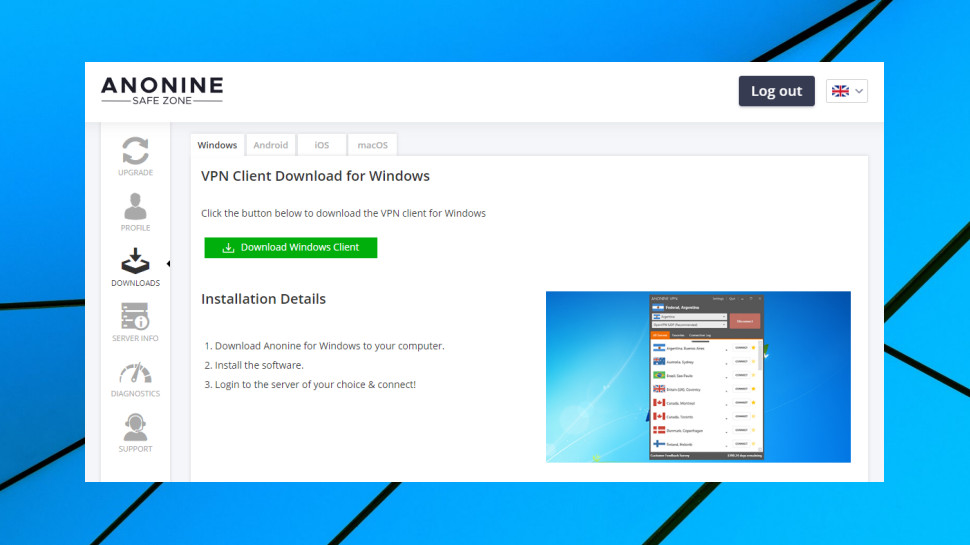Switch to the Android tab
This screenshot has height=545, width=970.
tap(270, 145)
